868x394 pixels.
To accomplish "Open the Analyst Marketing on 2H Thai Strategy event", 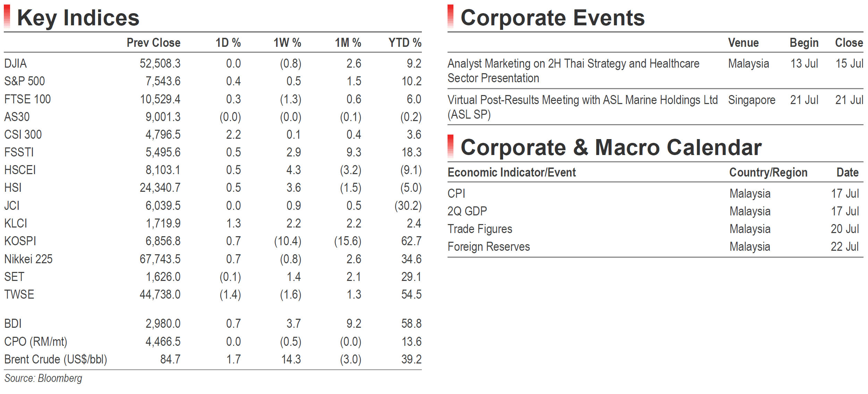I will 573,71.
